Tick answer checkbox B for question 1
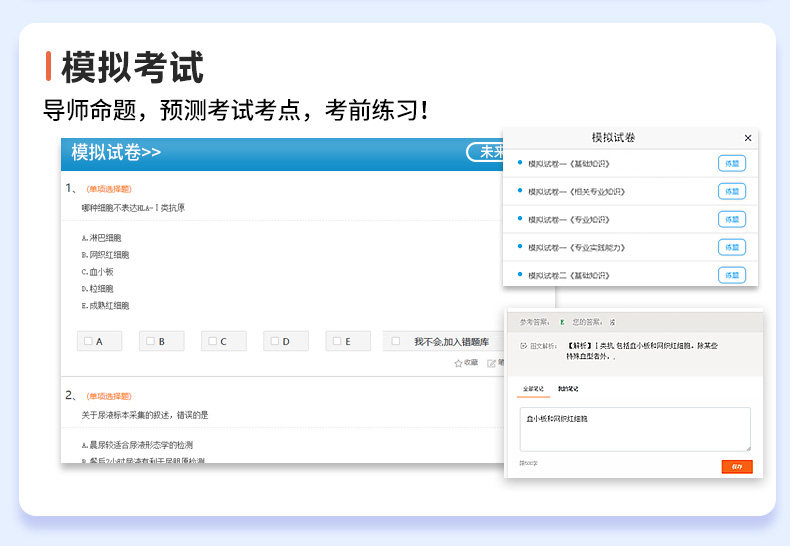This screenshot has width=790, height=546. (151, 341)
